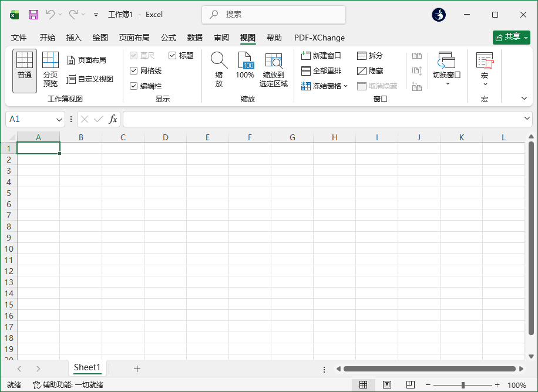Arrange all windows using 全部重排

pyautogui.click(x=321, y=70)
